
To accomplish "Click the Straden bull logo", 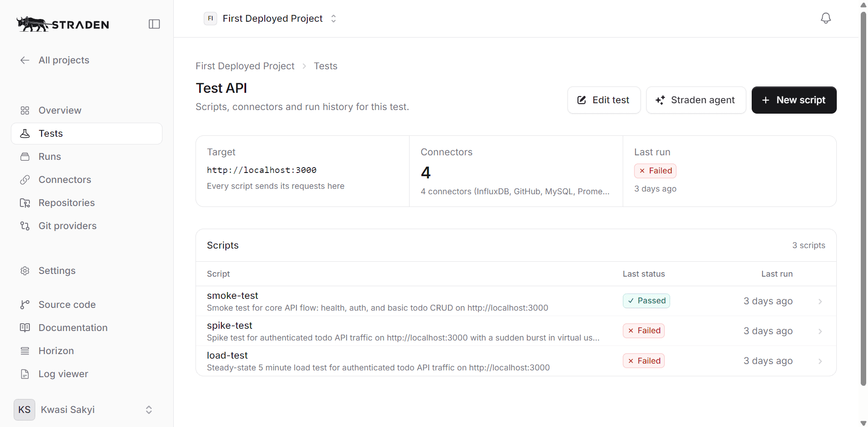I will pyautogui.click(x=63, y=24).
